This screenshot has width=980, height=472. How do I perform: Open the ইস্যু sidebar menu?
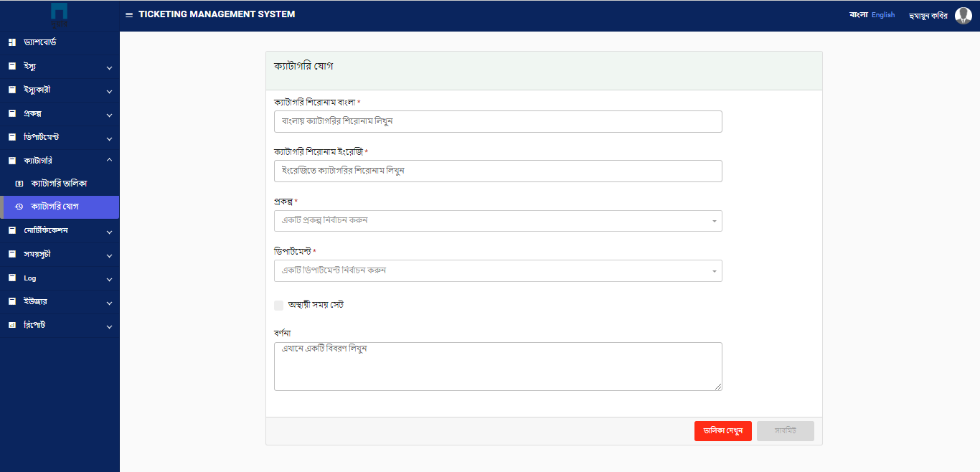click(x=60, y=66)
